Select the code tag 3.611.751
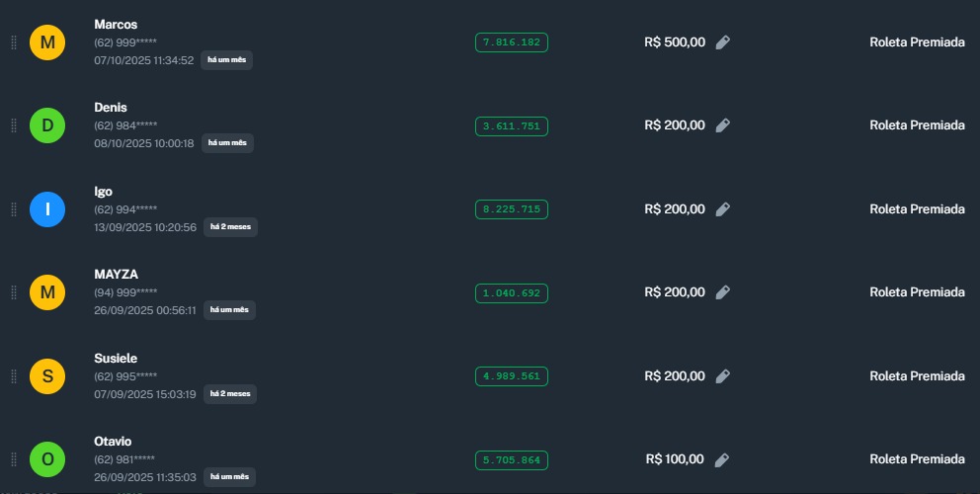This screenshot has height=494, width=980. (511, 125)
